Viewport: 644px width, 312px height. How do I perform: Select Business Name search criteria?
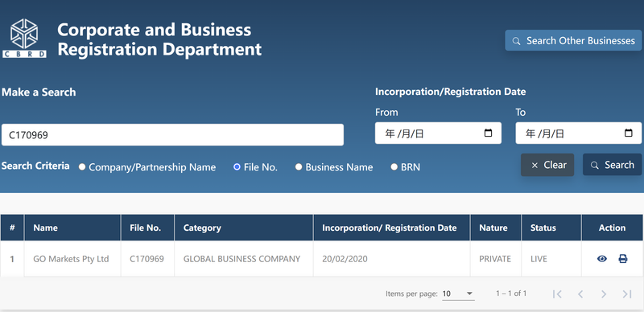299,167
